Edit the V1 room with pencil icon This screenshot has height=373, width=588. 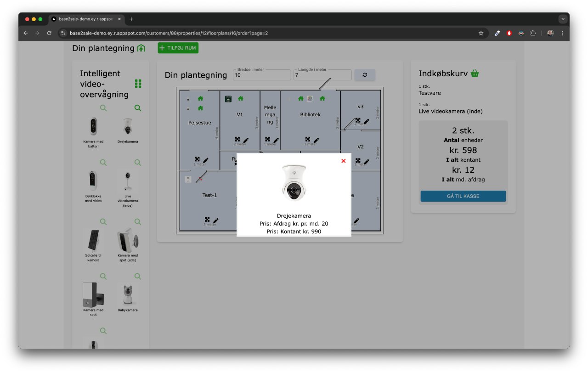(x=246, y=140)
